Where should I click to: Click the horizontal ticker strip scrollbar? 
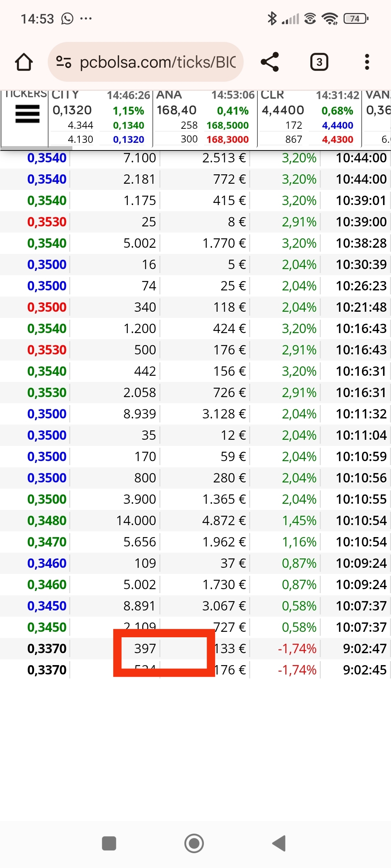click(x=36, y=148)
